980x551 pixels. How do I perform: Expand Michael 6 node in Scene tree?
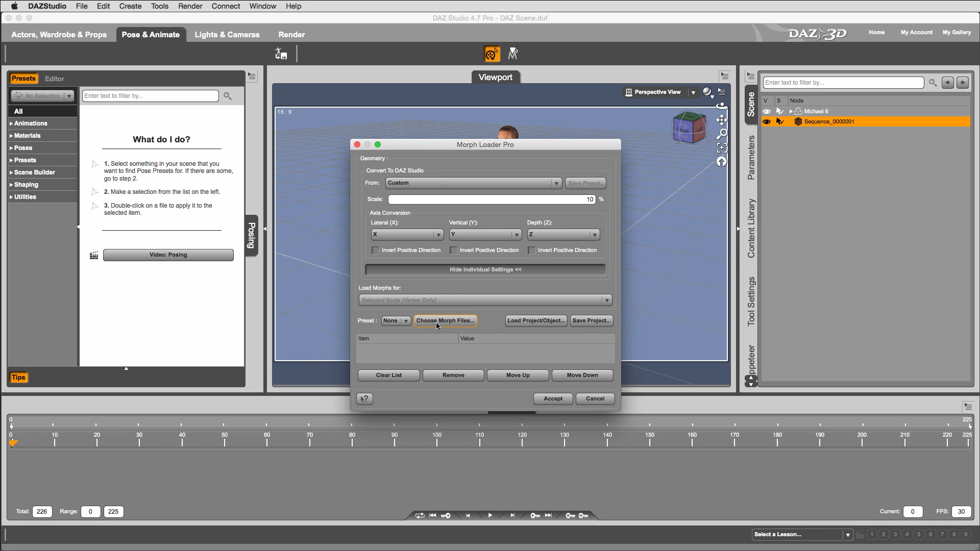point(791,111)
